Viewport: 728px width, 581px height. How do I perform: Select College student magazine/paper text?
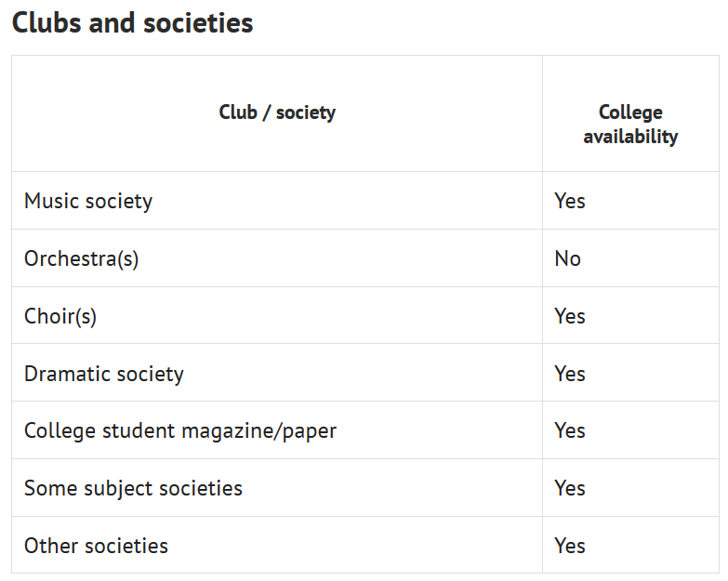click(x=180, y=431)
